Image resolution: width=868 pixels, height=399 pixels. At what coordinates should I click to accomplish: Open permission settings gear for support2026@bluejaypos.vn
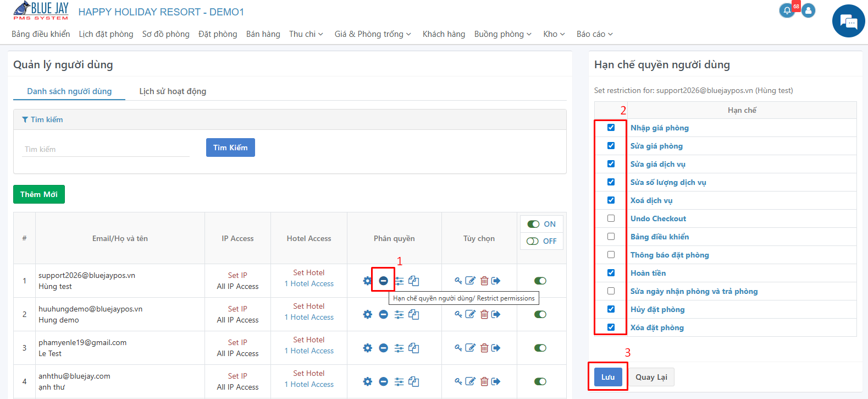pyautogui.click(x=367, y=281)
